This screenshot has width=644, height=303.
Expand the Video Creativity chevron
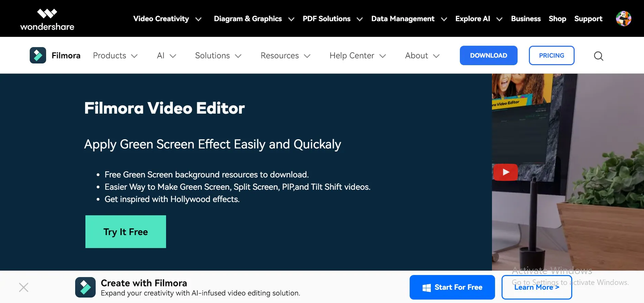point(198,19)
